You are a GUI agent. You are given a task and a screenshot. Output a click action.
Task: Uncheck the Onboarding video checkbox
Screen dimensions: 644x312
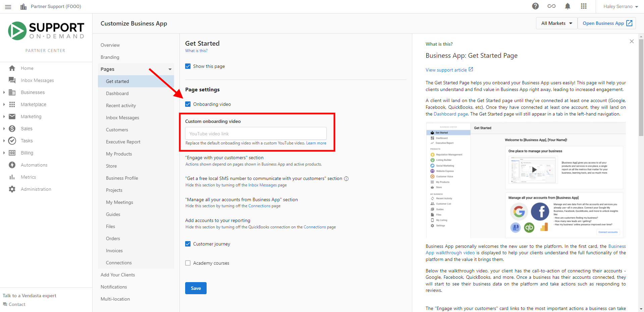pos(188,104)
